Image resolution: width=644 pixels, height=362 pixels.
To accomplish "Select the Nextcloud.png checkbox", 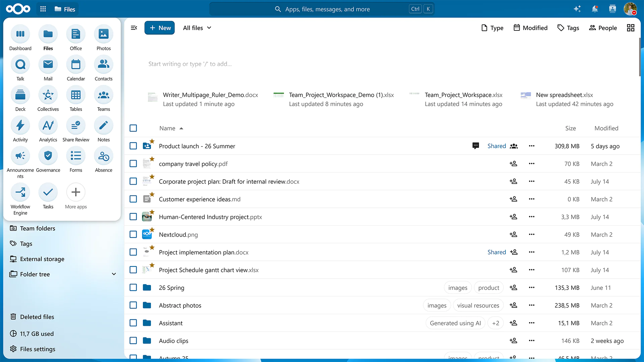I will [133, 234].
